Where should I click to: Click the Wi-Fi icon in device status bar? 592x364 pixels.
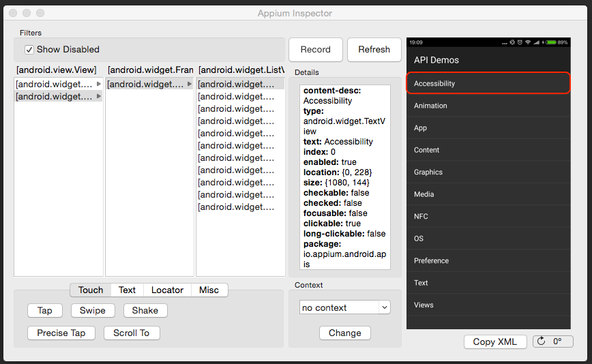coord(528,42)
